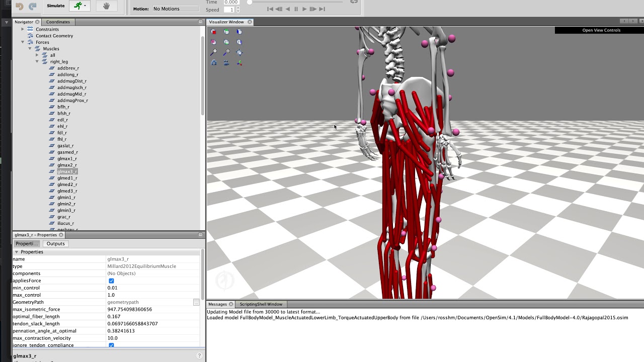Viewport: 644px width, 362px height.
Task: Pause the motion playback
Action: [x=296, y=9]
